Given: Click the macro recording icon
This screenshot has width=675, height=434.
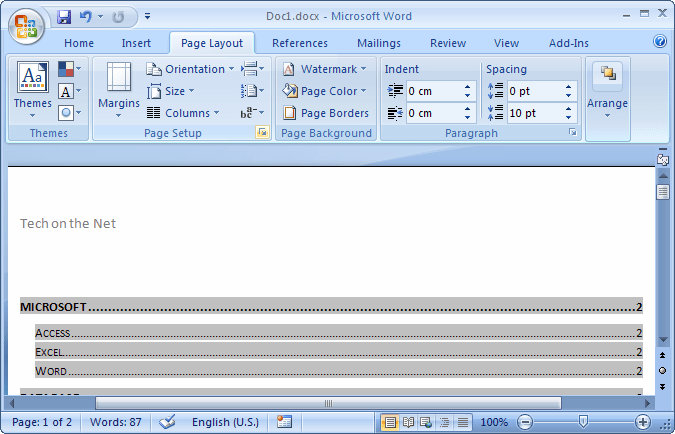Looking at the screenshot, I should pyautogui.click(x=284, y=422).
